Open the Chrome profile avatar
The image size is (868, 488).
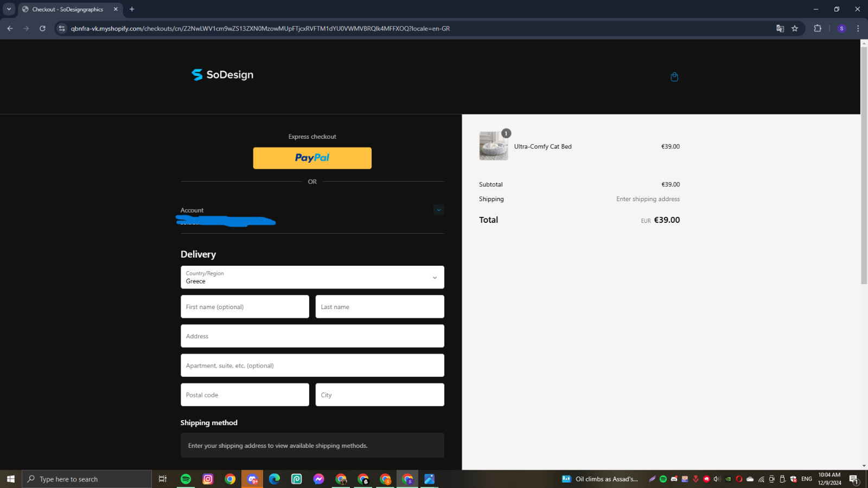click(841, 29)
